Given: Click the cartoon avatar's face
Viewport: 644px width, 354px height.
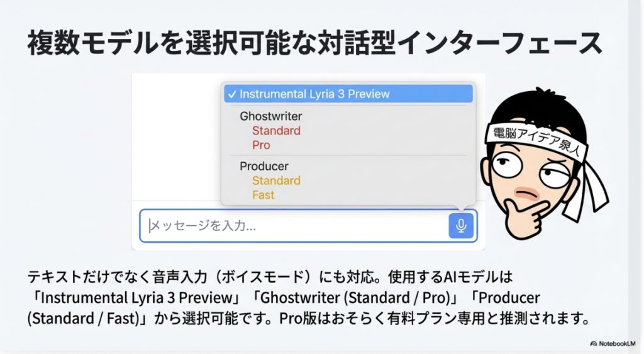Looking at the screenshot, I should [x=534, y=172].
